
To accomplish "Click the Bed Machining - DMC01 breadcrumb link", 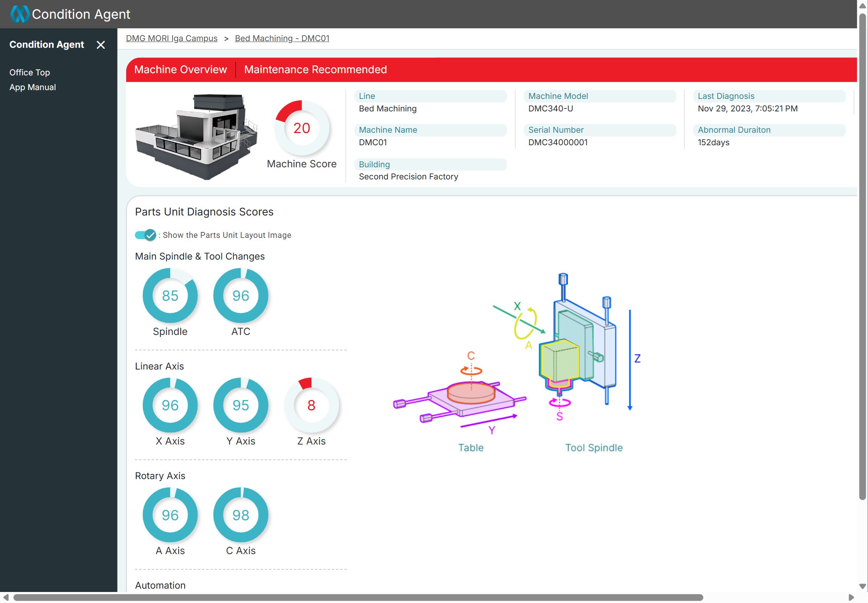I will 282,39.
